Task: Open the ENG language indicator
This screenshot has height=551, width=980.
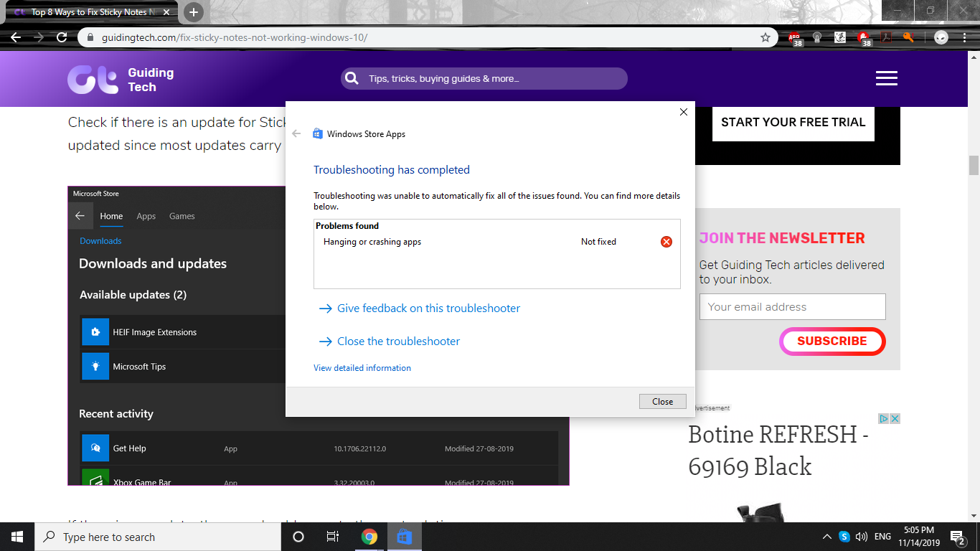Action: (x=882, y=537)
